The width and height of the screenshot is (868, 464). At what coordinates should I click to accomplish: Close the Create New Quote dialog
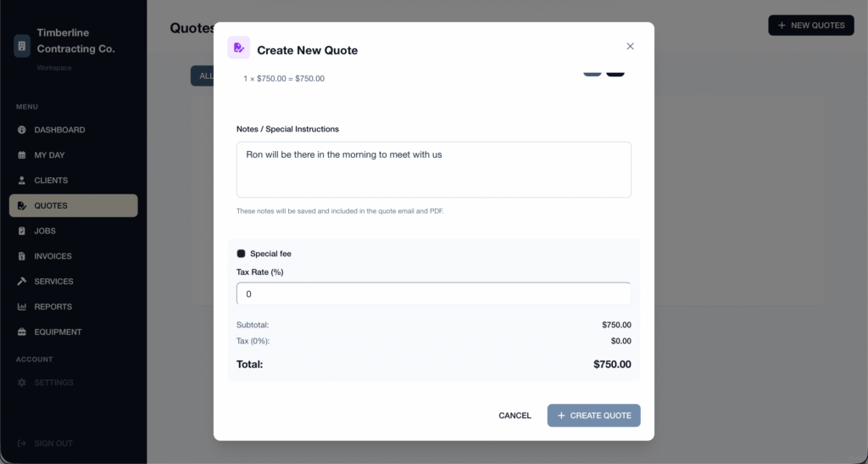pos(630,47)
